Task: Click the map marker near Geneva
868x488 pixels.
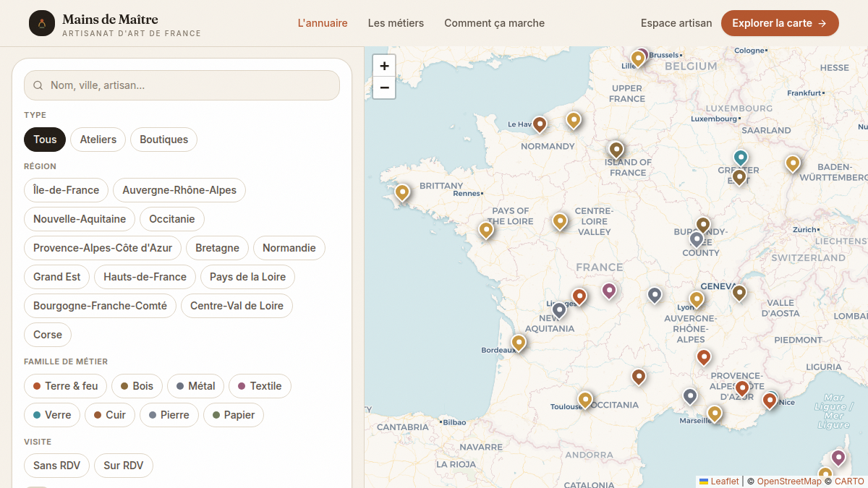Action: point(739,294)
